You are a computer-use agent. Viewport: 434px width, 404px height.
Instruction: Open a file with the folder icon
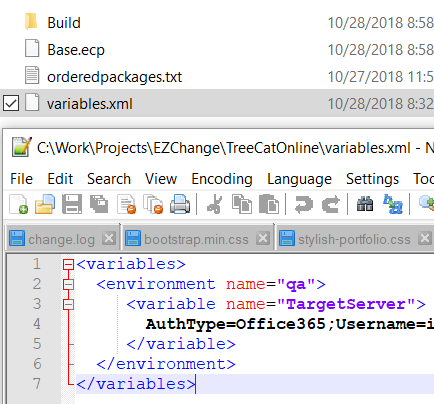pyautogui.click(x=45, y=203)
